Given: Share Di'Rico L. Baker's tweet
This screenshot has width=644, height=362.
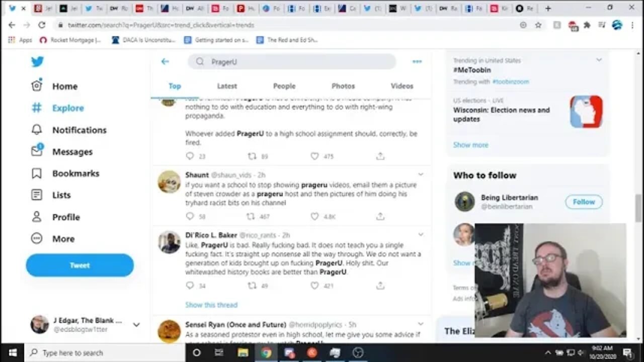Looking at the screenshot, I should click(380, 286).
